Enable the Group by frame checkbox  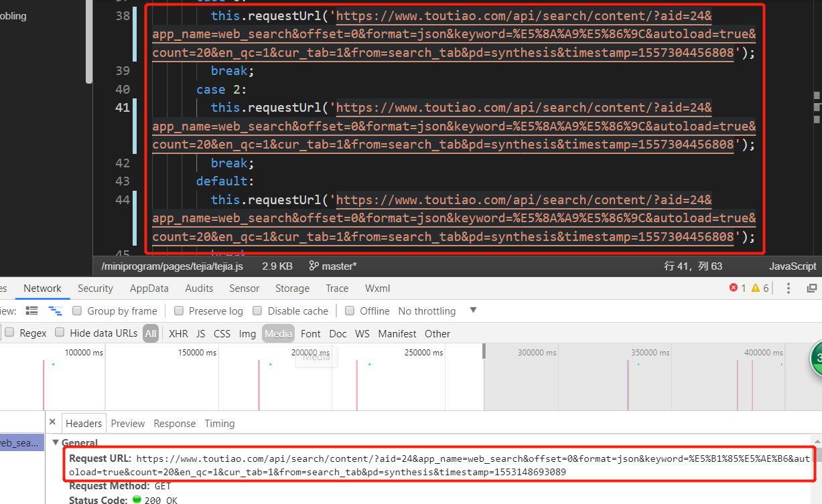(x=77, y=311)
